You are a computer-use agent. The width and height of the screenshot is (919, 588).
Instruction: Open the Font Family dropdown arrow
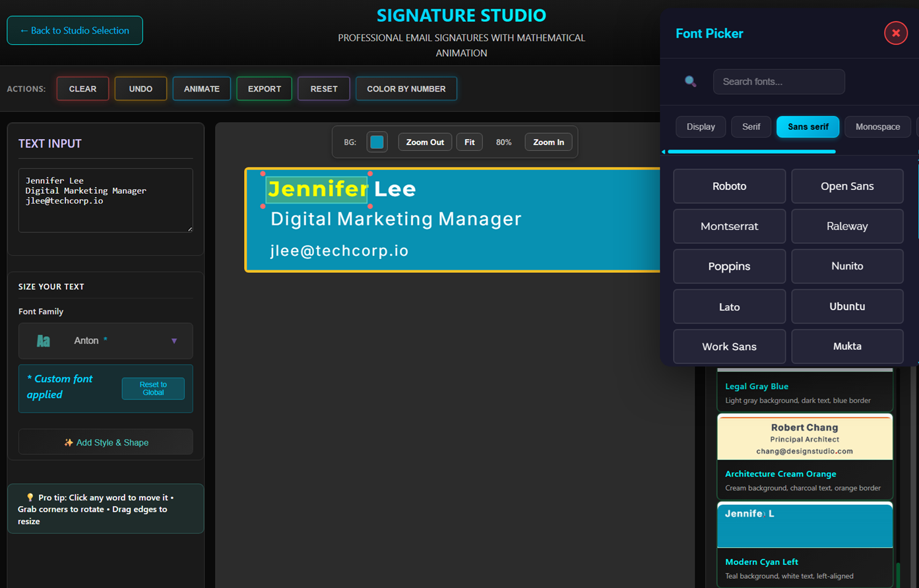(174, 341)
